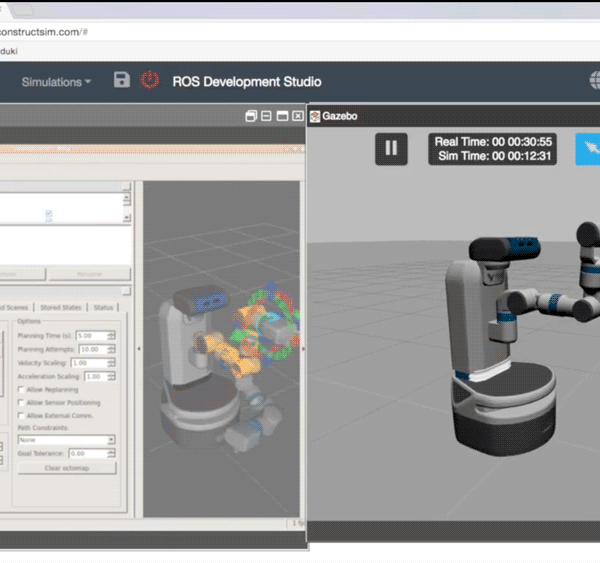Viewport: 600px width, 563px height.
Task: Click the Rename button
Action: point(90,274)
